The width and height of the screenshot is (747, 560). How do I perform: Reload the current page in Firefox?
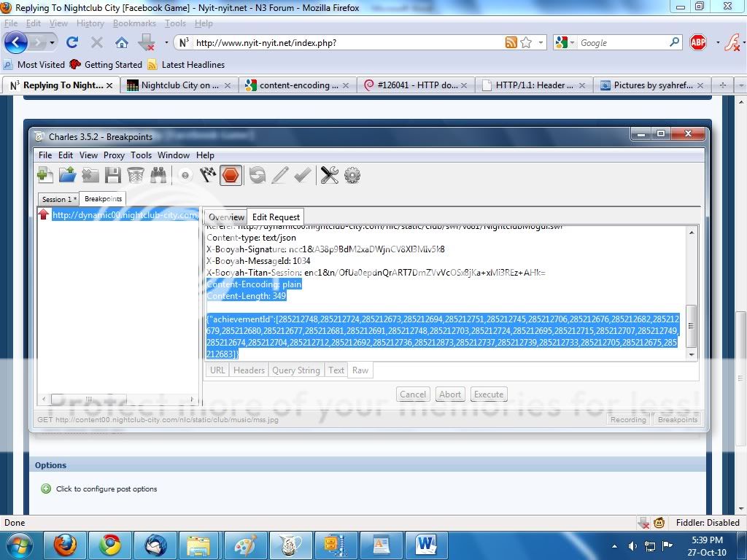pos(72,43)
